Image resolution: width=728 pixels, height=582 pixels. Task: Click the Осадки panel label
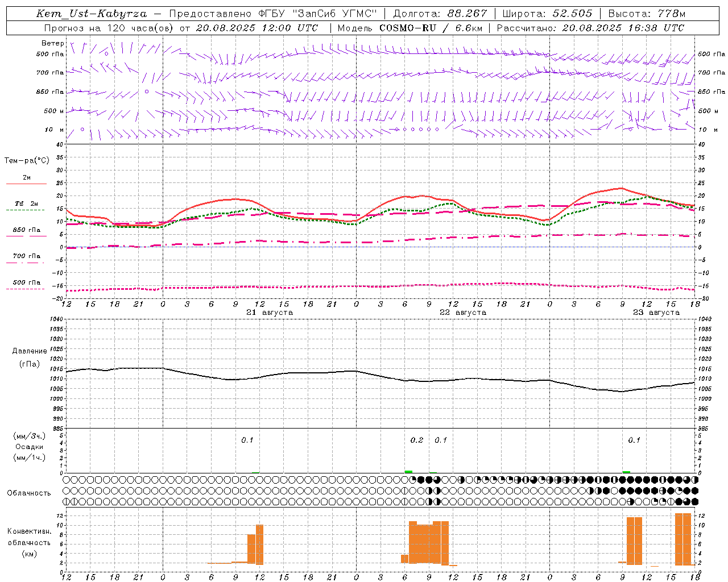(x=30, y=447)
